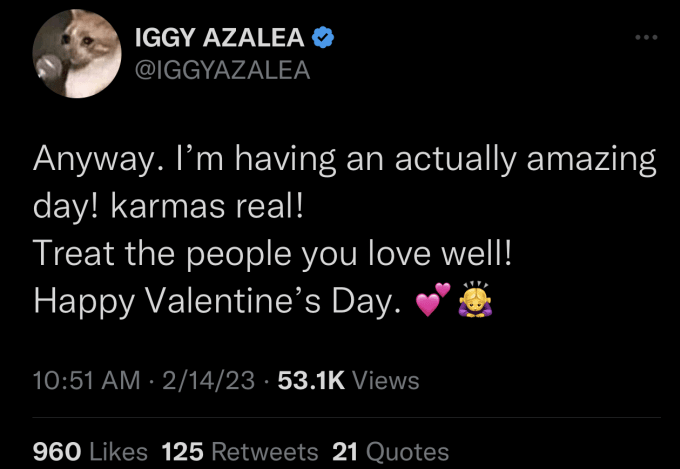The image size is (680, 469).
Task: Click the word "amazing" in the tweet
Action: coord(592,160)
